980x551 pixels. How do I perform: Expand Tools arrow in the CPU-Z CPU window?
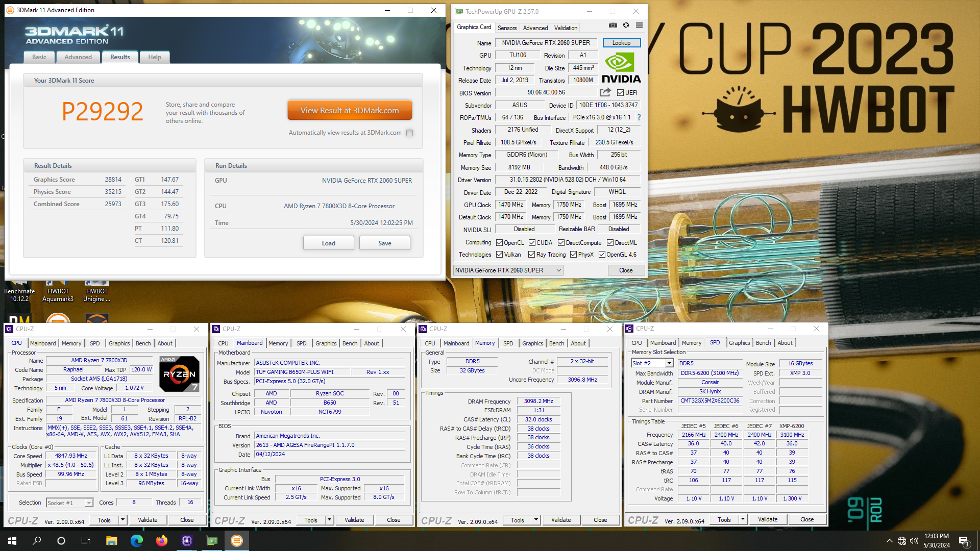[122, 520]
